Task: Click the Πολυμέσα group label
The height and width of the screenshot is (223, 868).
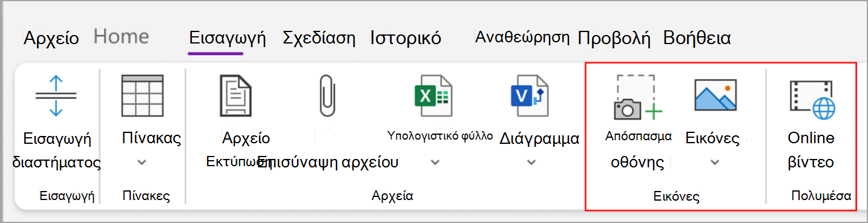Action: pyautogui.click(x=821, y=196)
